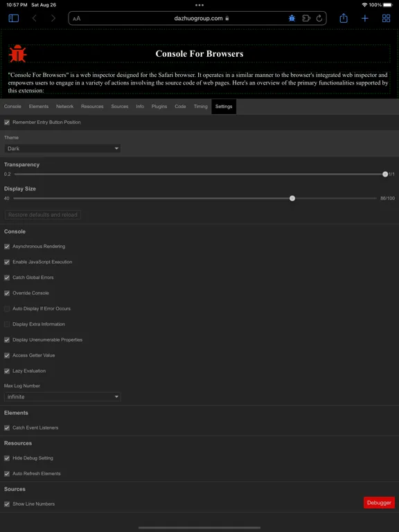Switch to the Elements tab
399x532 pixels.
(x=39, y=107)
